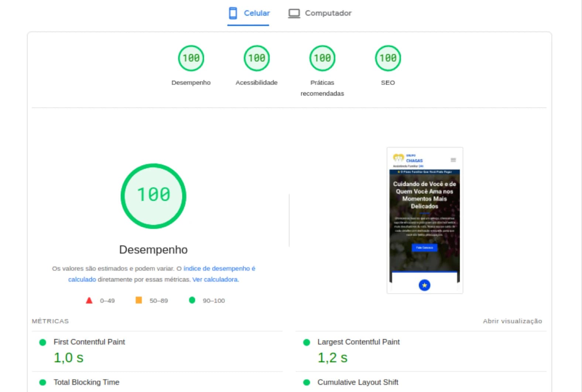The image size is (582, 392).
Task: Click the Desempenho 100 score gauge
Action: click(x=191, y=58)
